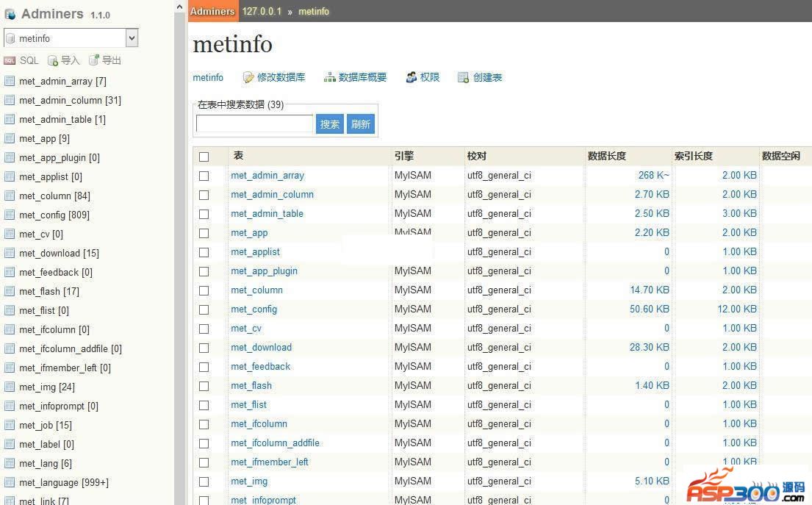Click table icon beside met_feedback [0]
The width and height of the screenshot is (812, 505).
(10, 273)
